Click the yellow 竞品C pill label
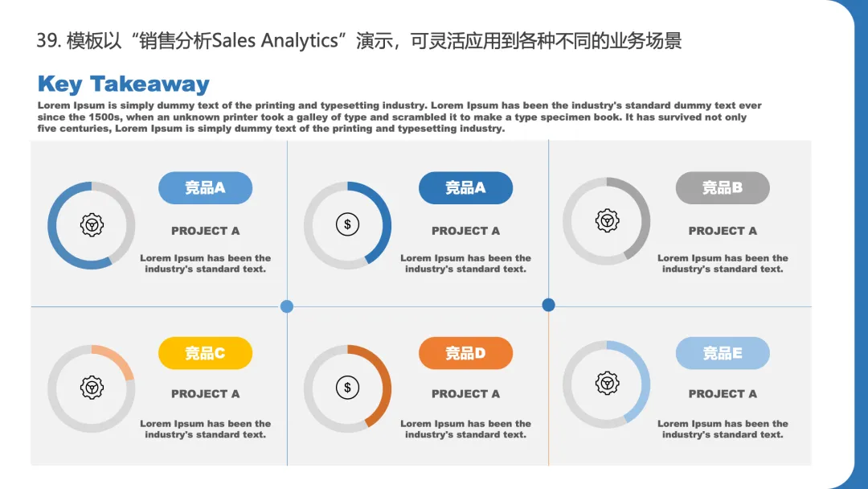868x489 pixels. tap(206, 353)
